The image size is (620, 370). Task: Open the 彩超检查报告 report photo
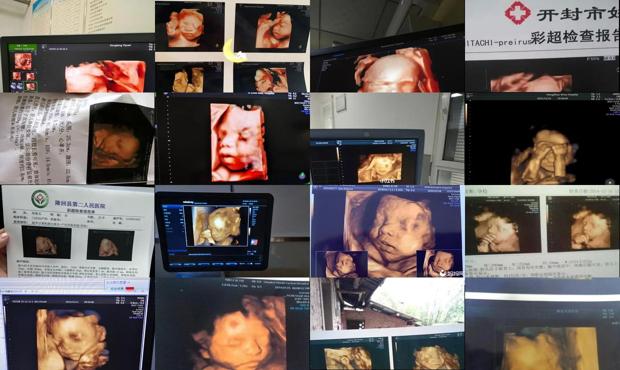click(542, 46)
